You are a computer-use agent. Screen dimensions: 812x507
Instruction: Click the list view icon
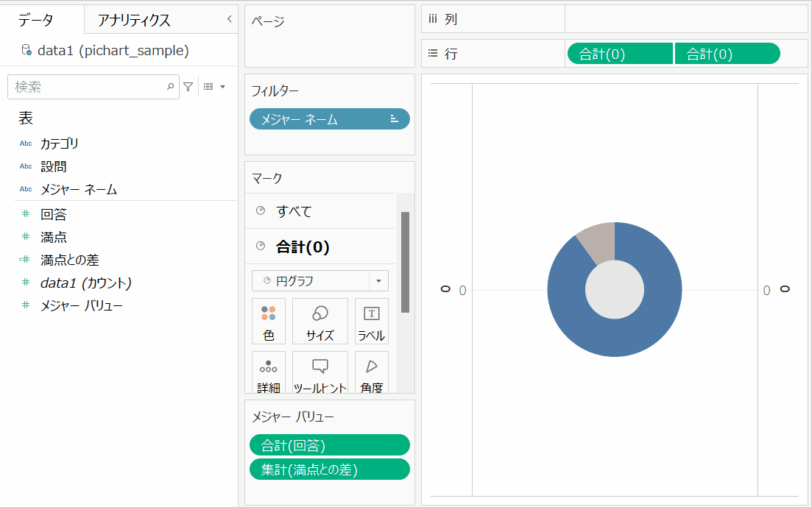[x=208, y=87]
